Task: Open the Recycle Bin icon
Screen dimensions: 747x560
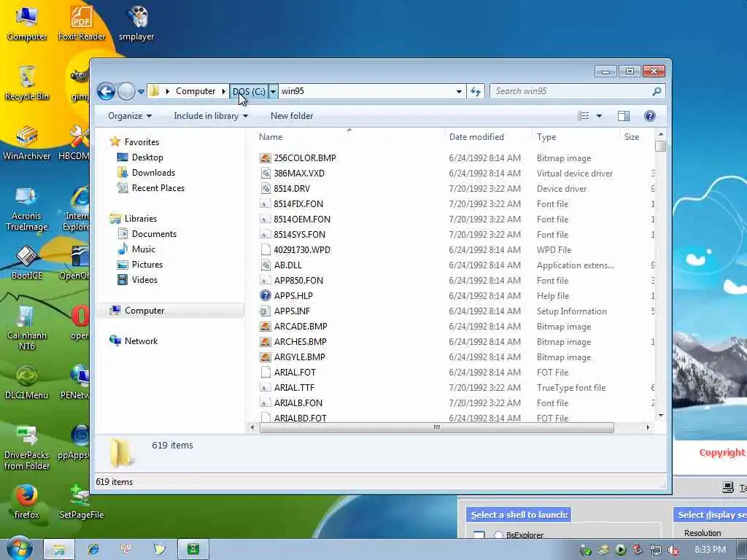Action: [x=27, y=83]
